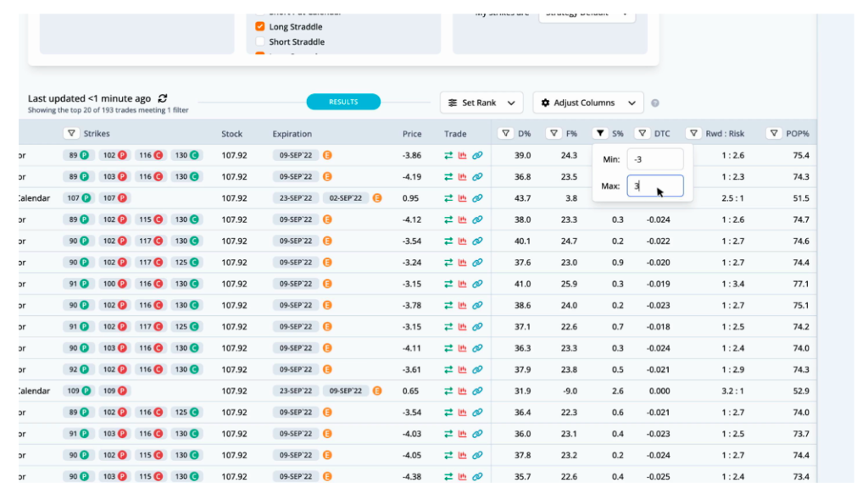
Task: Open the Rwd : Risk column filter icon
Action: [693, 133]
